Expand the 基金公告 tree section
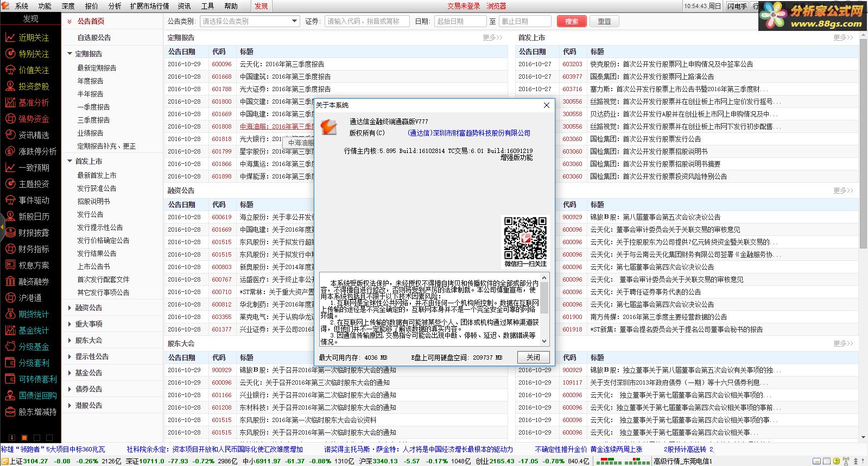Screen dimensions: 868x466 tap(69, 373)
